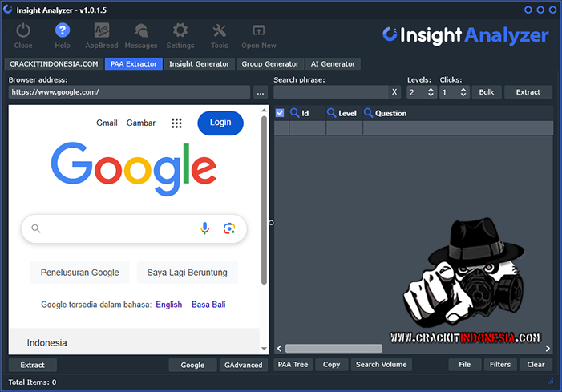This screenshot has height=392, width=562.
Task: Click the Search Volume button
Action: point(382,365)
